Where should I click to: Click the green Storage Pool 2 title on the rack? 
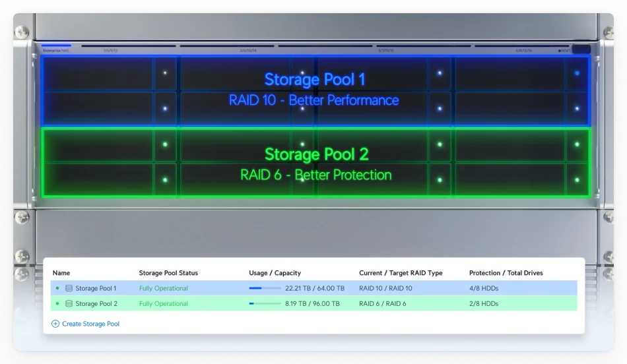[316, 154]
